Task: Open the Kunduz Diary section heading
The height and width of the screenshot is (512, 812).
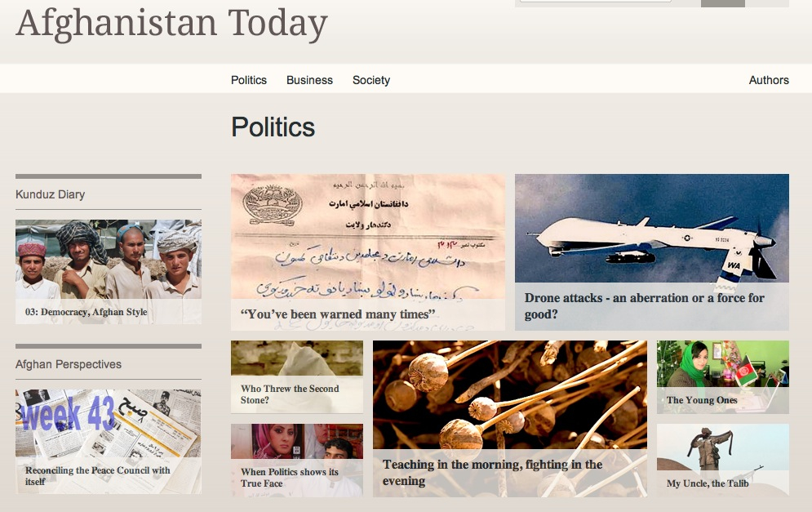Action: 51,194
